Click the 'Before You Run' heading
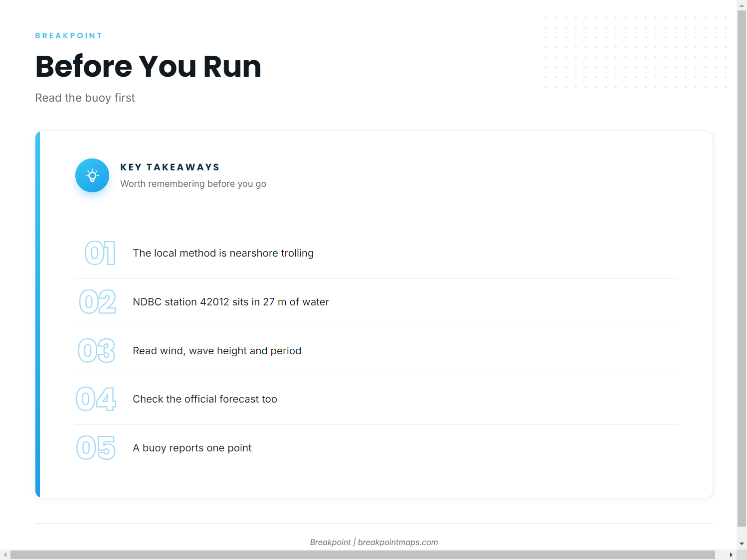 click(148, 66)
